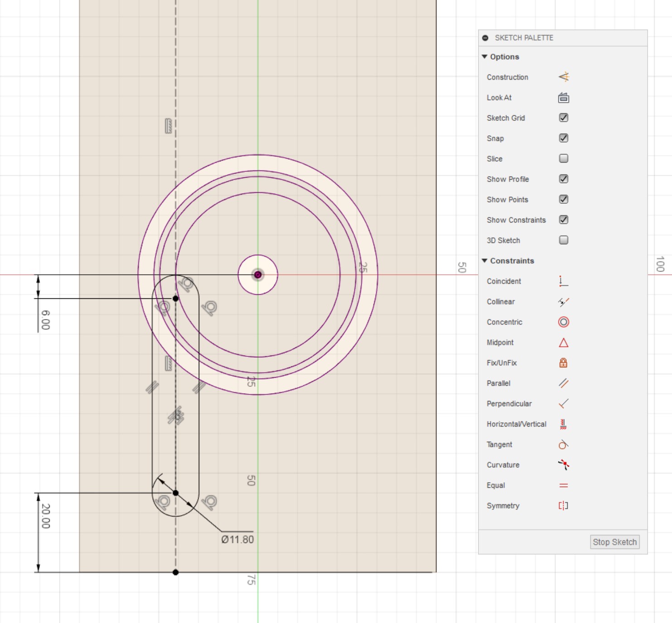Collapse the Constraints section
The height and width of the screenshot is (623, 672).
tap(484, 261)
